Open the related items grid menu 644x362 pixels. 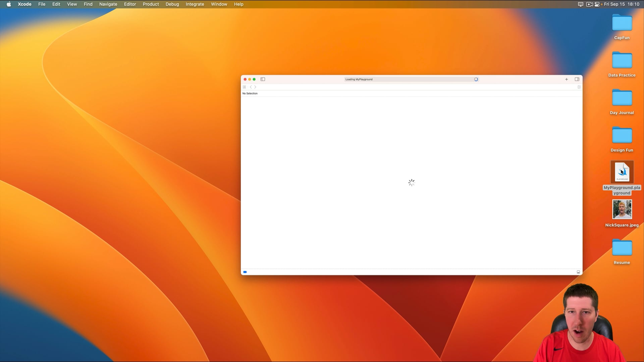(245, 87)
